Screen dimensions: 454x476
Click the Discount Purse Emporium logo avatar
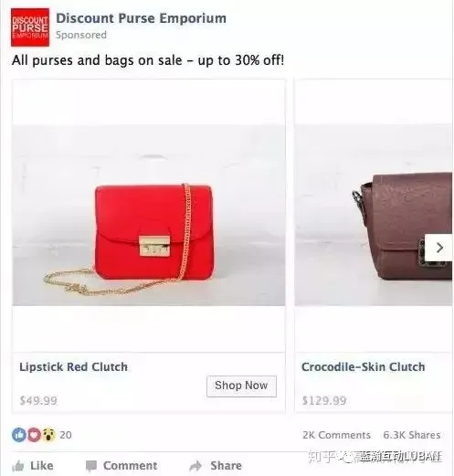[30, 27]
